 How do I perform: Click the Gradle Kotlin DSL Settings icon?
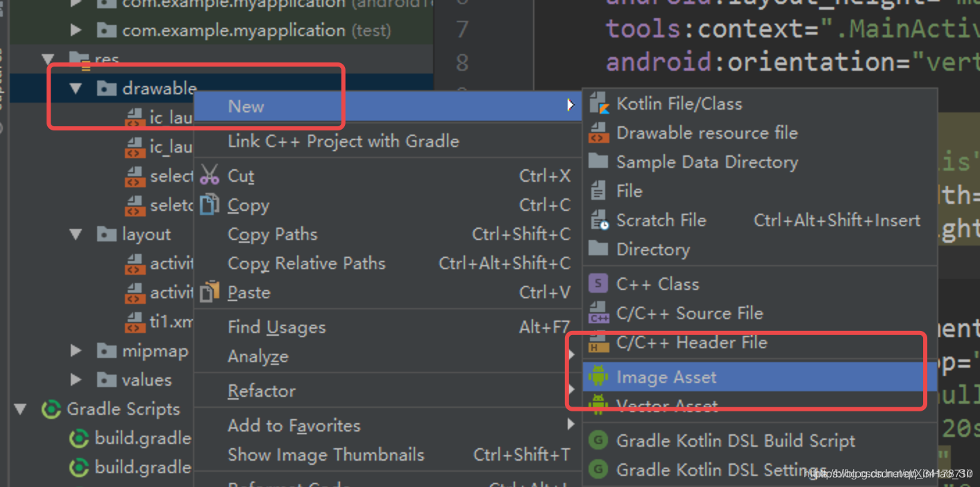pos(598,470)
